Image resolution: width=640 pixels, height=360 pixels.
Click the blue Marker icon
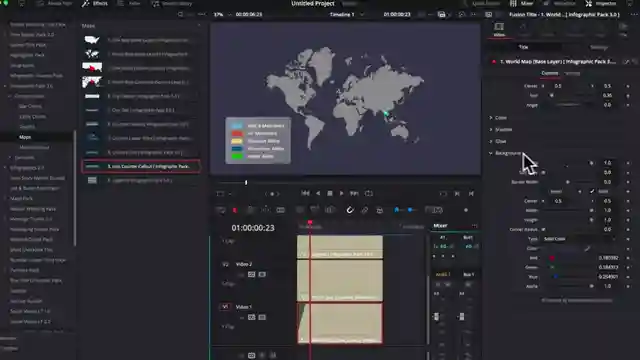click(410, 210)
